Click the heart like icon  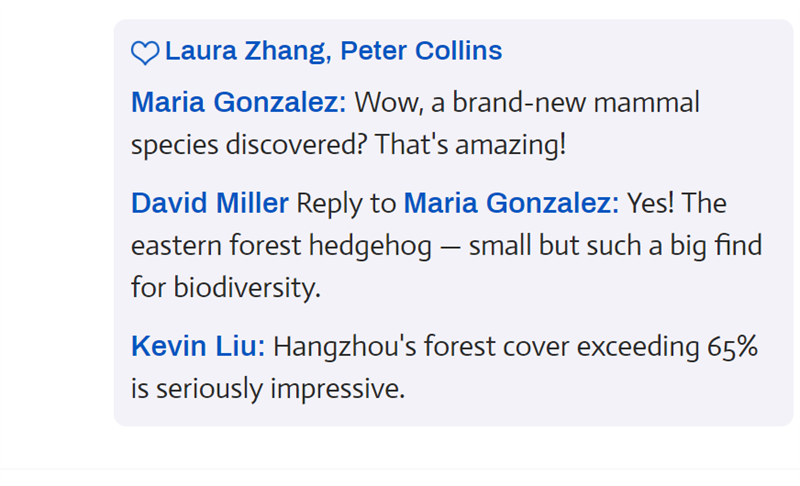pyautogui.click(x=145, y=53)
